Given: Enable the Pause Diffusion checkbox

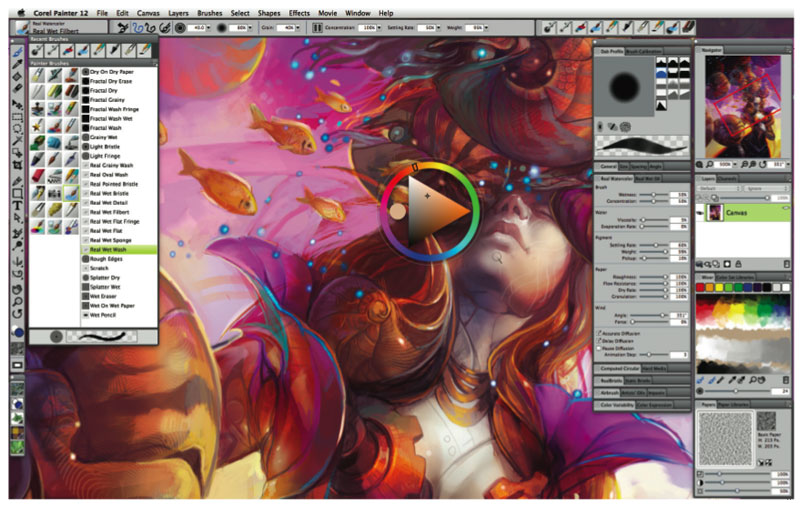Looking at the screenshot, I should point(600,347).
